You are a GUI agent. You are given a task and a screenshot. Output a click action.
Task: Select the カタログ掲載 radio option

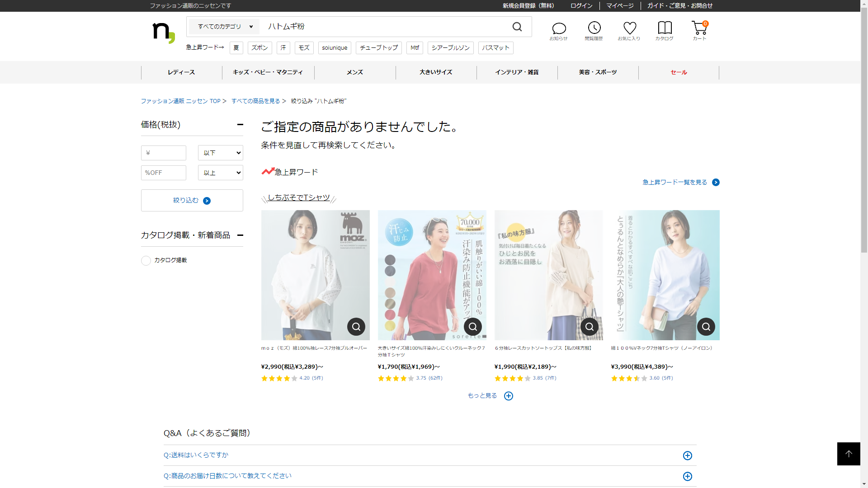146,261
